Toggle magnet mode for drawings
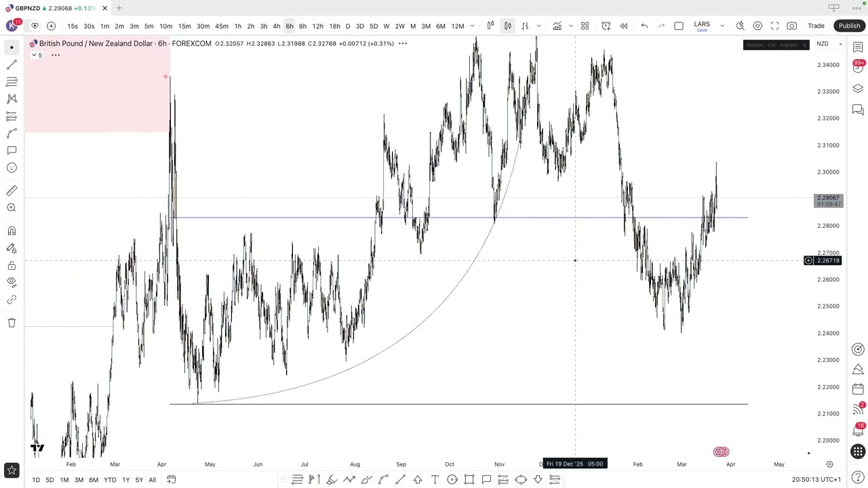The width and height of the screenshot is (868, 488). point(12,231)
